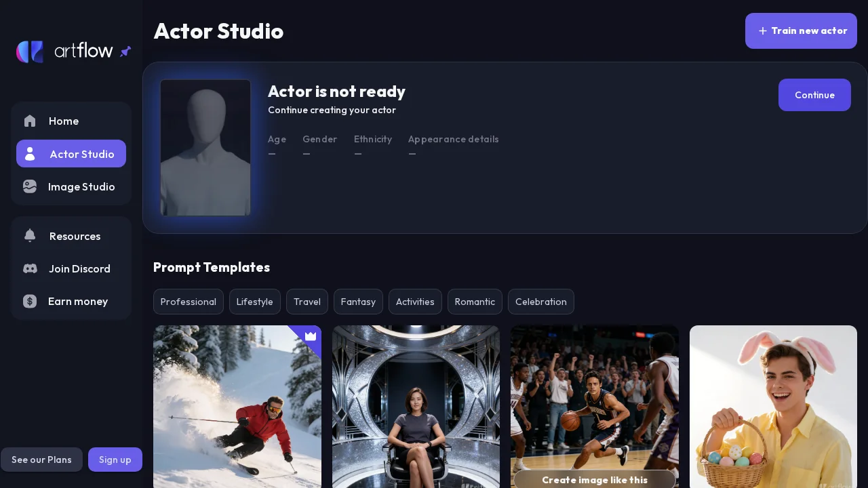
Task: Click the artflow logo icon
Action: pos(30,52)
